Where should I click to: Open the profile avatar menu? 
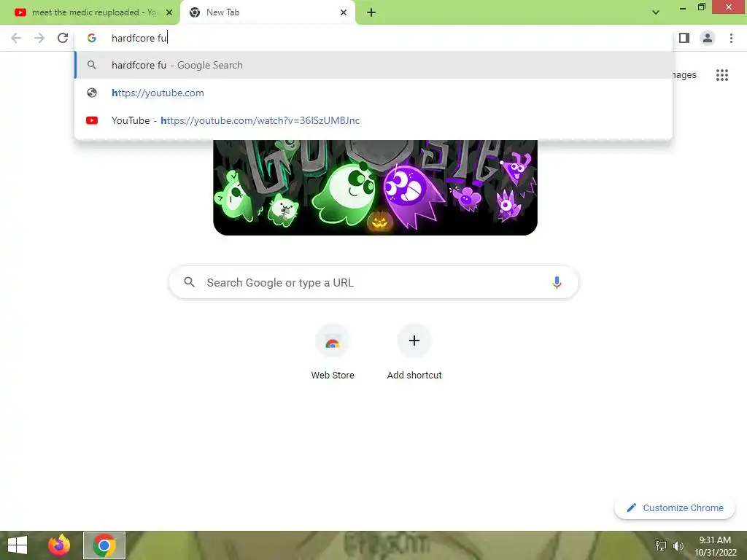click(x=708, y=38)
